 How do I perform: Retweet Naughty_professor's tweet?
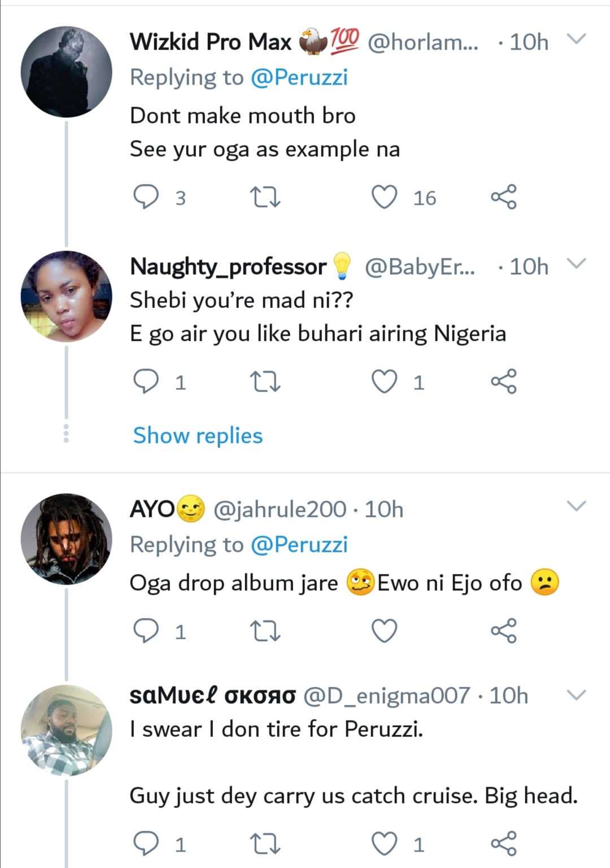[265, 382]
